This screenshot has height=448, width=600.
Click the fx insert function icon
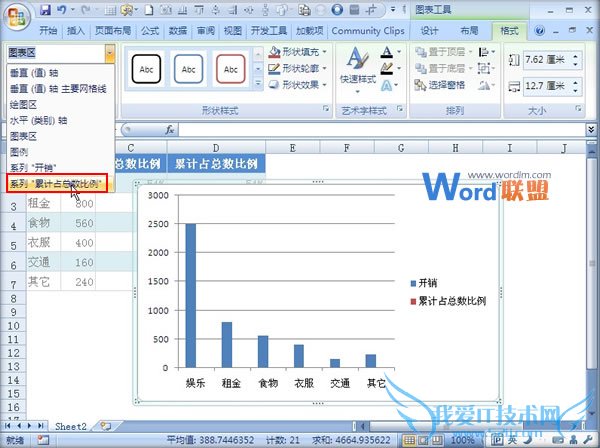coord(170,130)
